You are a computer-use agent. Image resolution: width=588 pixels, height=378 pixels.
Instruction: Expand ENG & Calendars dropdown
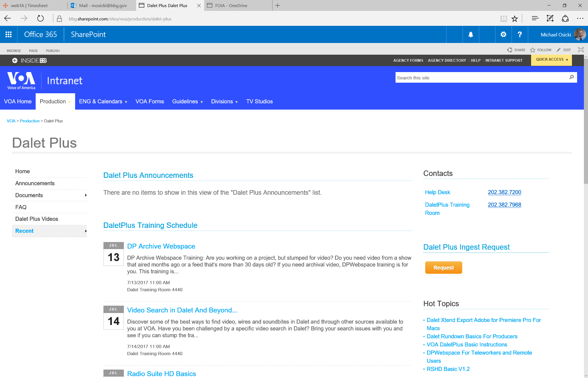click(126, 102)
